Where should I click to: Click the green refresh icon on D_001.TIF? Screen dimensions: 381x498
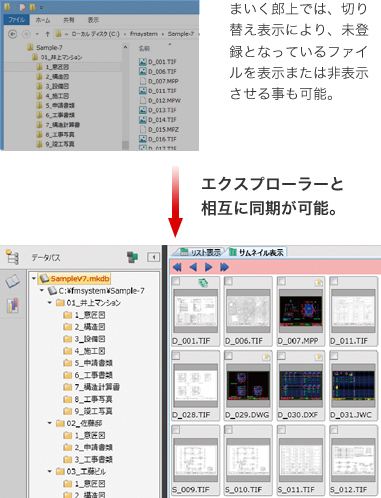[x=203, y=283]
